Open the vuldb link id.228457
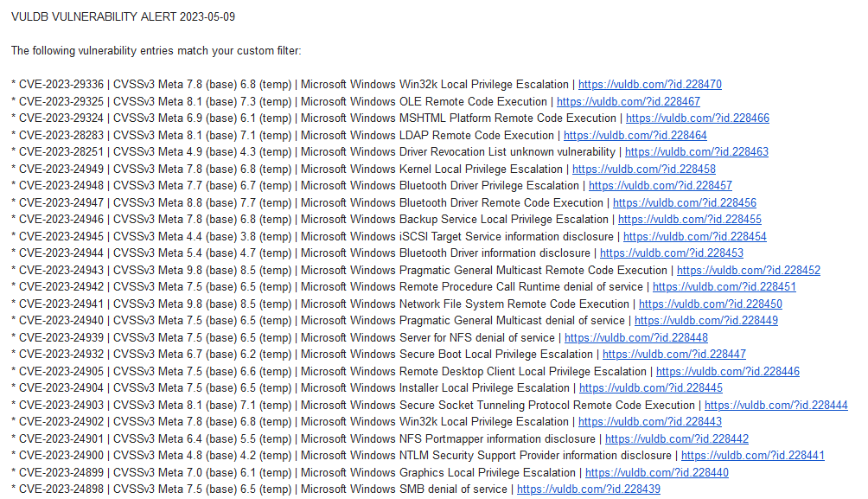 tap(661, 186)
